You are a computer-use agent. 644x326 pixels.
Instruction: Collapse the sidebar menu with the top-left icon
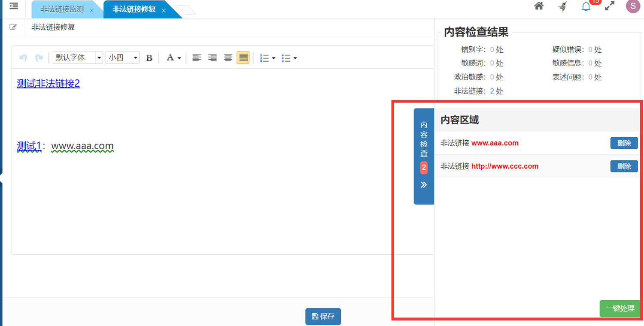(x=14, y=6)
